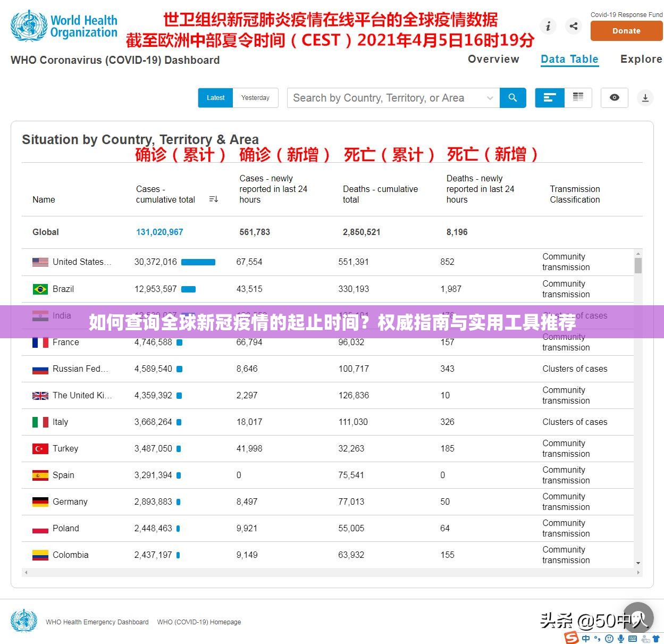This screenshot has width=664, height=644.
Task: Open the Explore tab
Action: point(641,59)
